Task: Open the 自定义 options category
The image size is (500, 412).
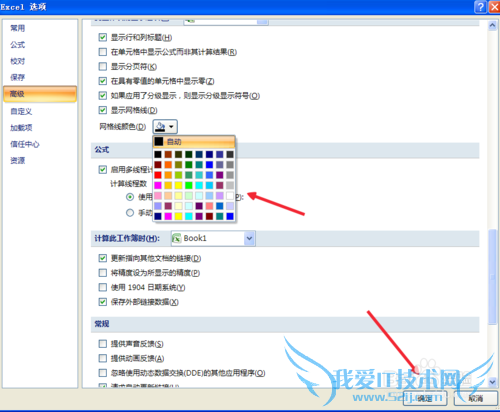Action: (21, 111)
